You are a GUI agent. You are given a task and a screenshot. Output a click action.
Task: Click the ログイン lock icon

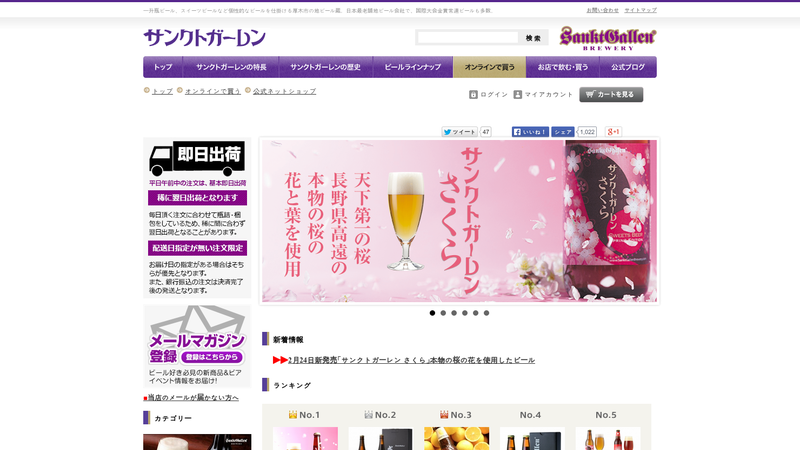click(x=473, y=94)
